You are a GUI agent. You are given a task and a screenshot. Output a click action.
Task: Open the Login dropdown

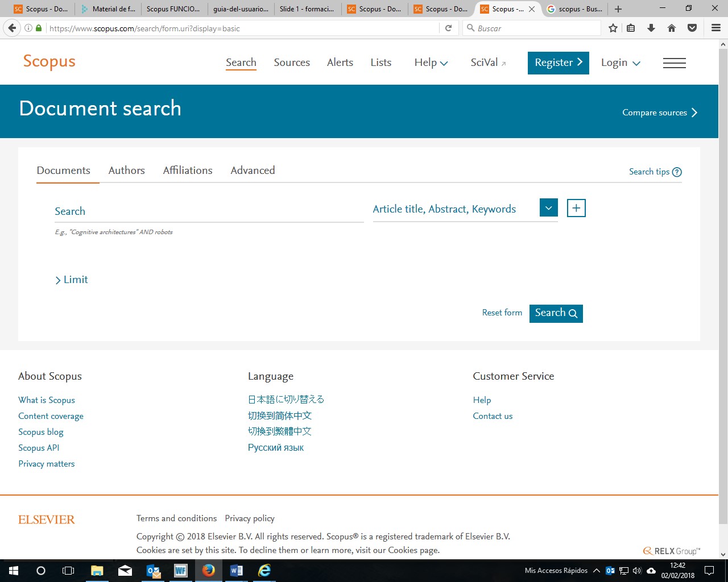pos(621,63)
